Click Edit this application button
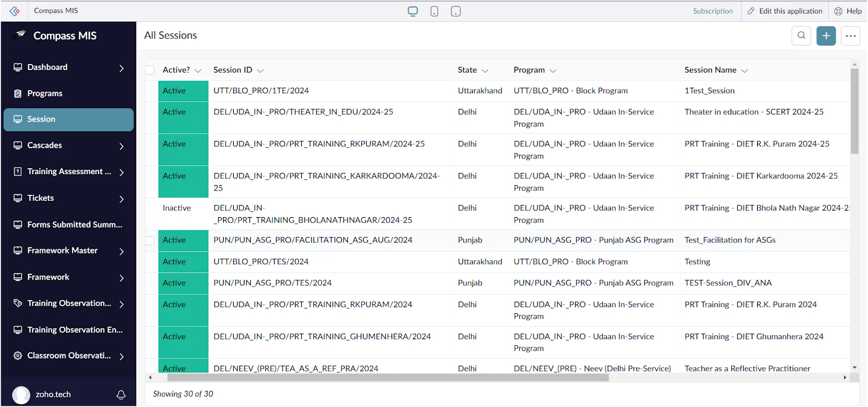 coord(785,11)
